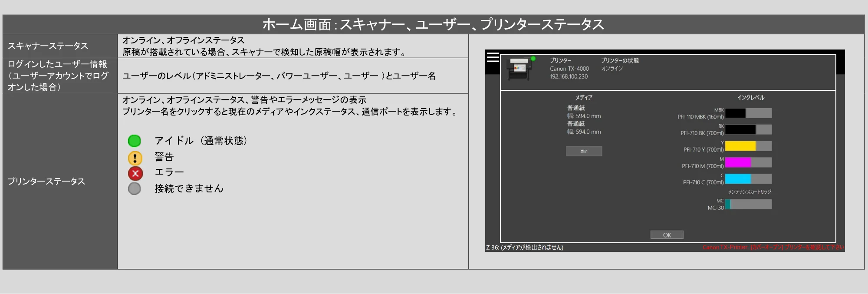This screenshot has height=294, width=868.
Task: Click the プリンターの状態 label
Action: click(x=620, y=60)
